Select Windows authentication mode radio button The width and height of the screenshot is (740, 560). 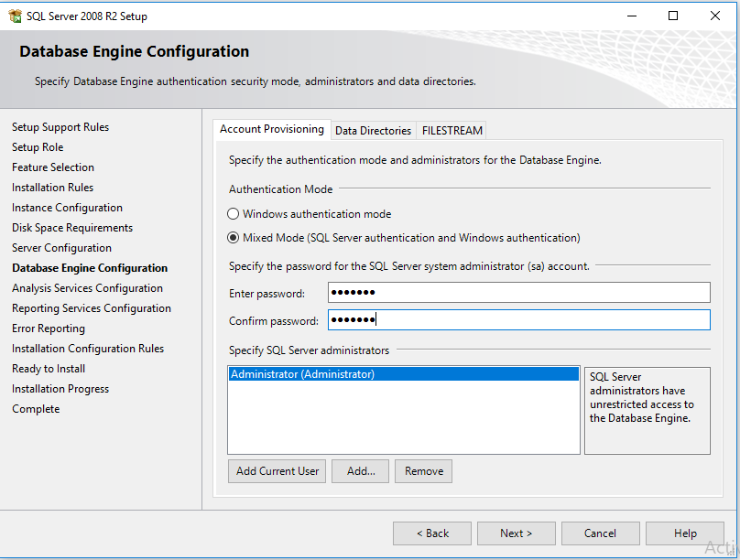234,214
